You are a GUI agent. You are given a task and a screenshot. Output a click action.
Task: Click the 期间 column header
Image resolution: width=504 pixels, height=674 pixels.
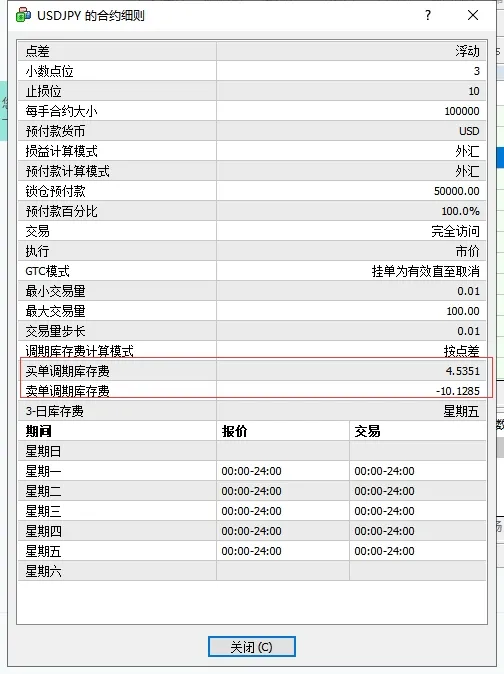[39, 431]
